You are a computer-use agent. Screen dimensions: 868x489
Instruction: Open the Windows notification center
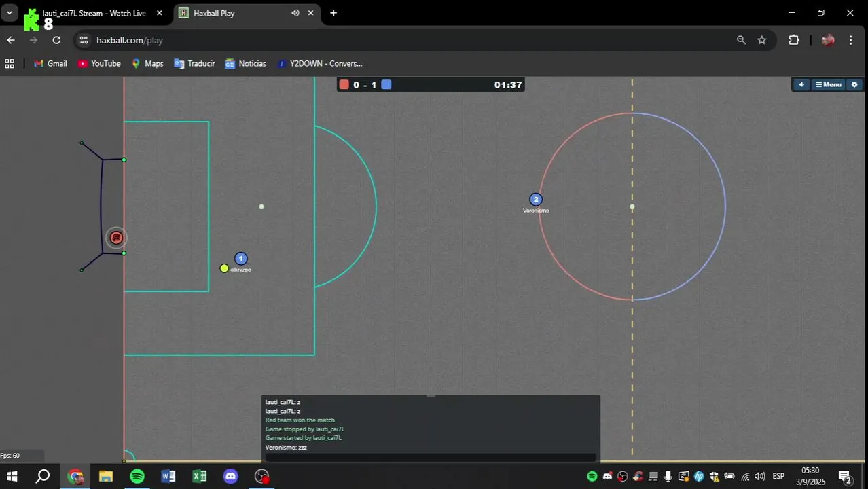(x=846, y=477)
